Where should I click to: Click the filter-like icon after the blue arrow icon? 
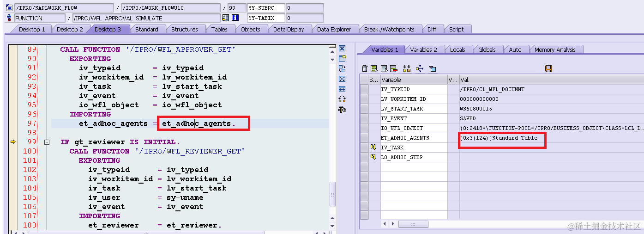(x=433, y=68)
